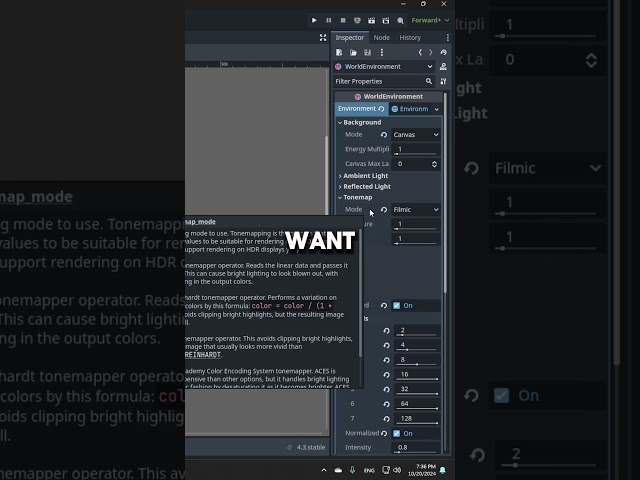
Task: Run the project with the play icon
Action: [314, 20]
